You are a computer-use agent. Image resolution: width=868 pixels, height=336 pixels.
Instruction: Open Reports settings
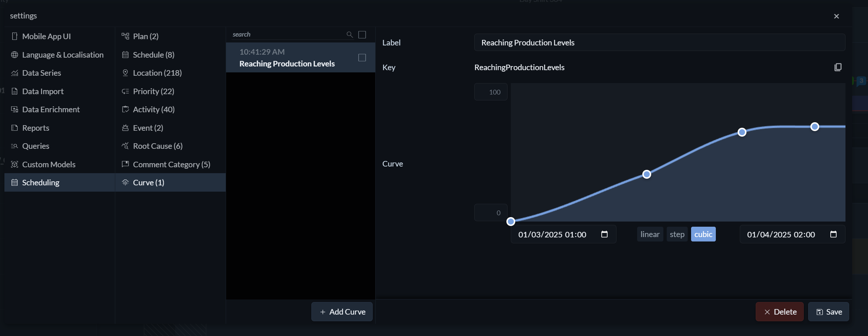(x=59, y=128)
